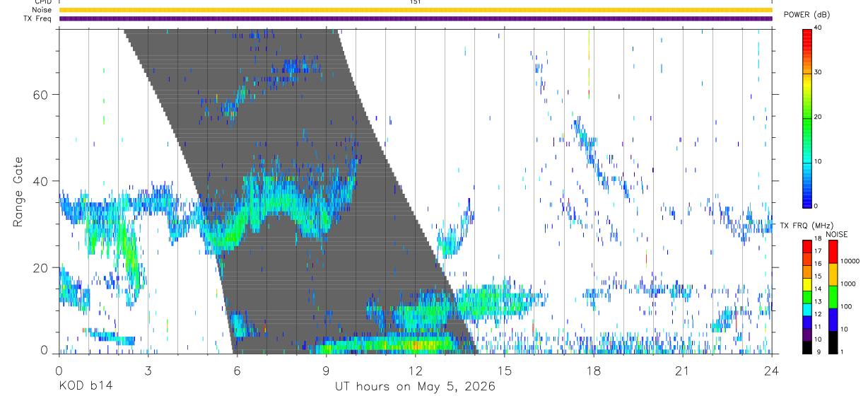Click cyan swatch in TX FRQ colorbar

click(807, 310)
